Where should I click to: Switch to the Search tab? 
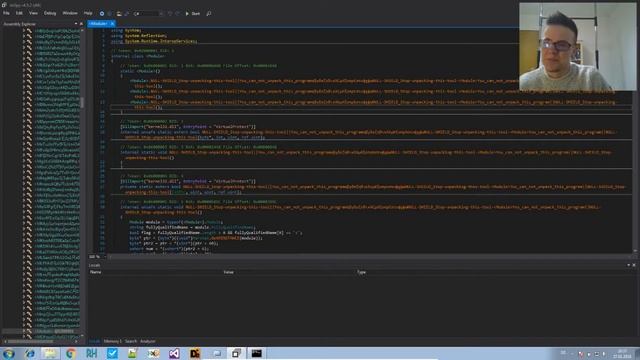(131, 341)
